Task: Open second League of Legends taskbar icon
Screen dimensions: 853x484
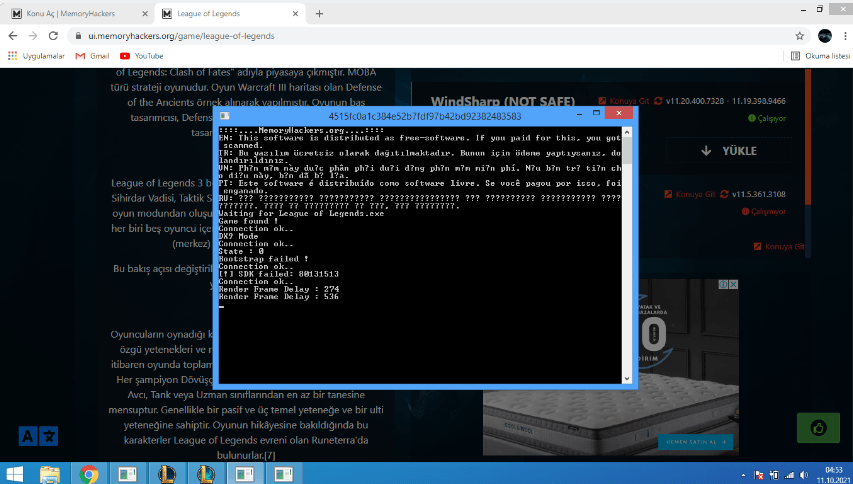Action: (x=206, y=474)
